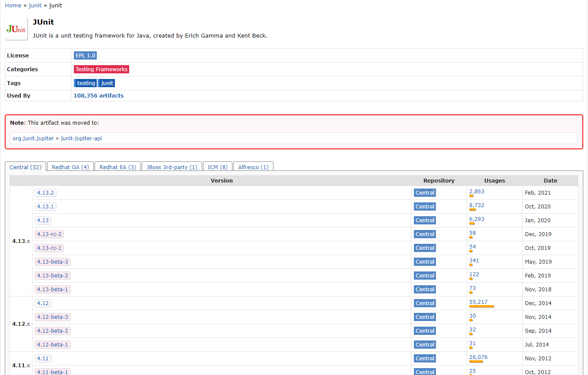The width and height of the screenshot is (588, 375).
Task: Open 8,732 usages link
Action: [x=477, y=205]
